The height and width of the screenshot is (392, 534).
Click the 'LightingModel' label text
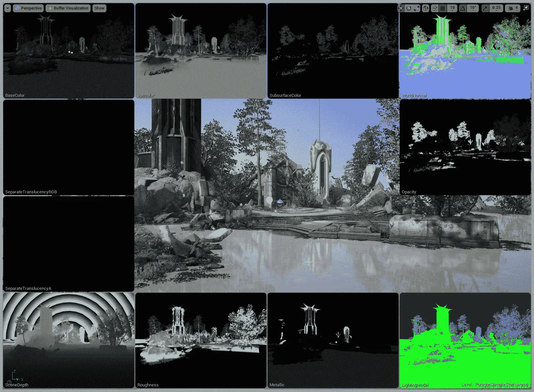[415, 385]
